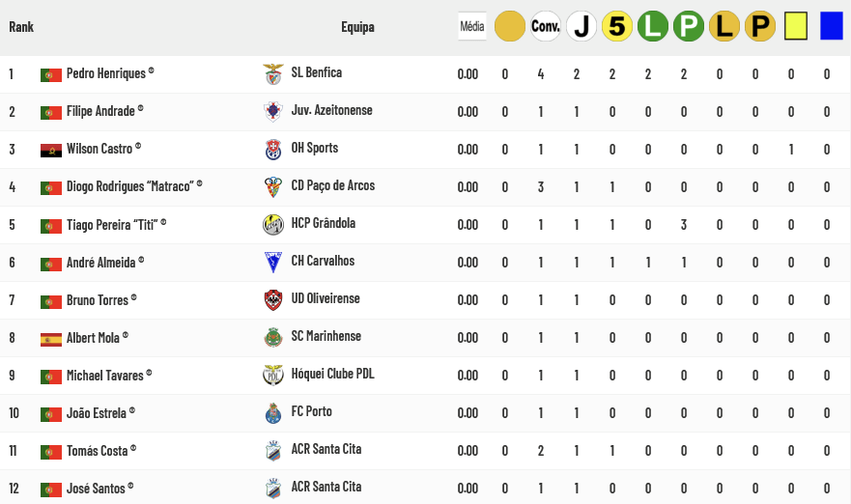Screen dimensions: 851x504
Task: Click the HCP Grândola team logo
Action: pos(273,225)
